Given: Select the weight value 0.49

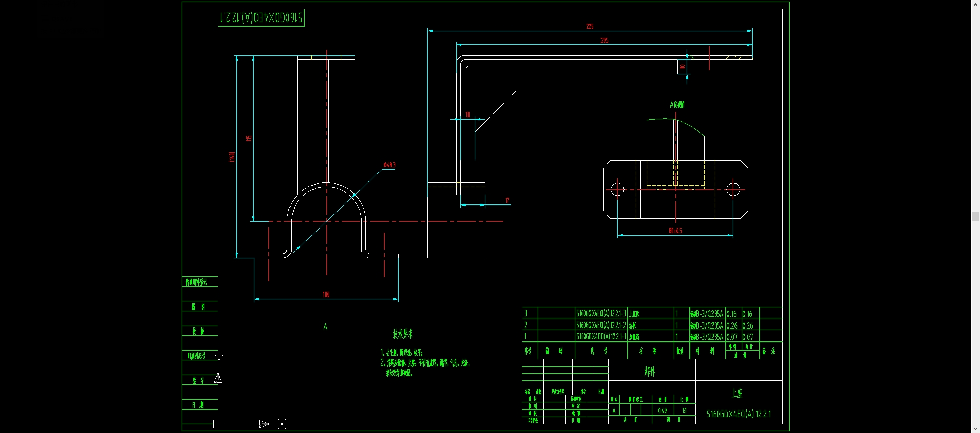Looking at the screenshot, I should pyautogui.click(x=662, y=411).
